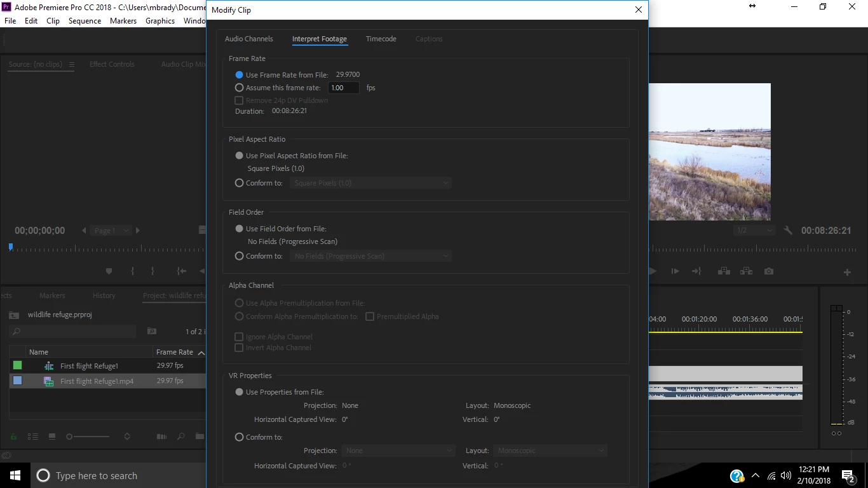
Task: Click the assumed frame rate input field
Action: (344, 88)
